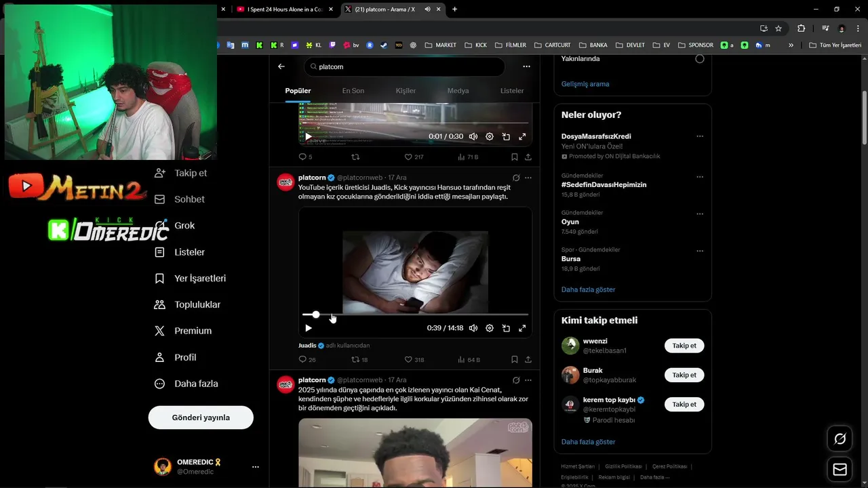This screenshot has height=488, width=868.
Task: Play the 14:18 Juadis video
Action: coord(309,328)
